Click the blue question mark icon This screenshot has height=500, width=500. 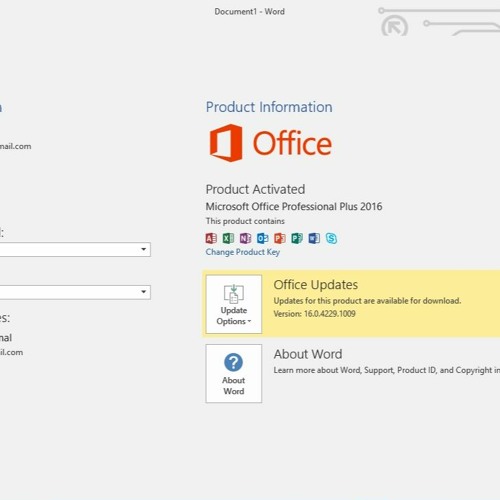[233, 362]
